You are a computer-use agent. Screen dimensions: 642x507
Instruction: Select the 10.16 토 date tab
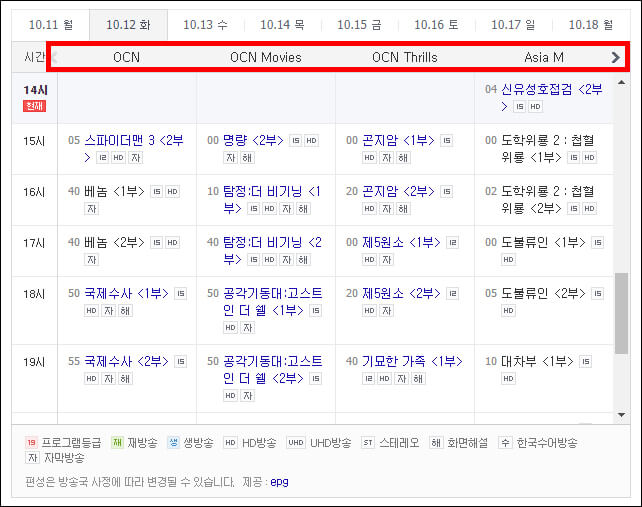click(x=436, y=25)
